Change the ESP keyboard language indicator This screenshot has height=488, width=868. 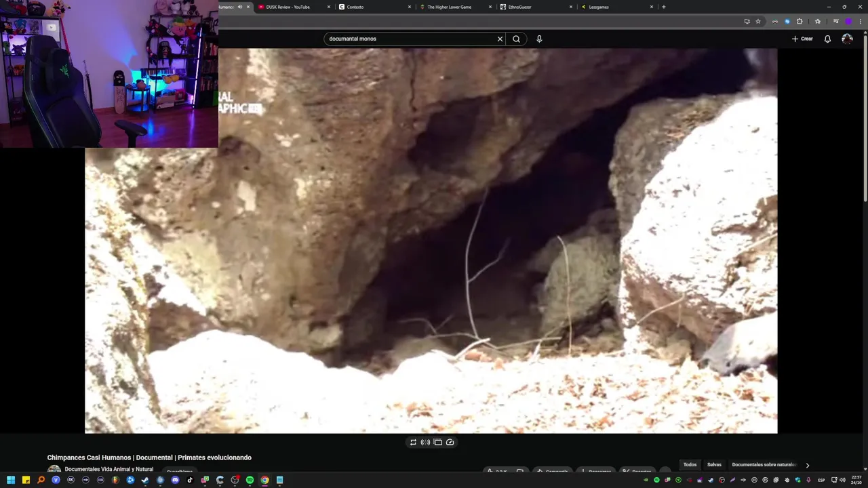(x=821, y=480)
